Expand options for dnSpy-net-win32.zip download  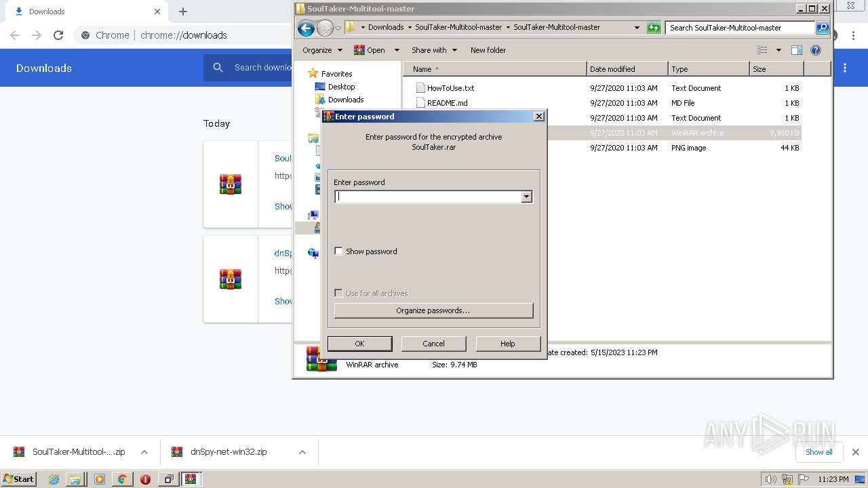[302, 452]
